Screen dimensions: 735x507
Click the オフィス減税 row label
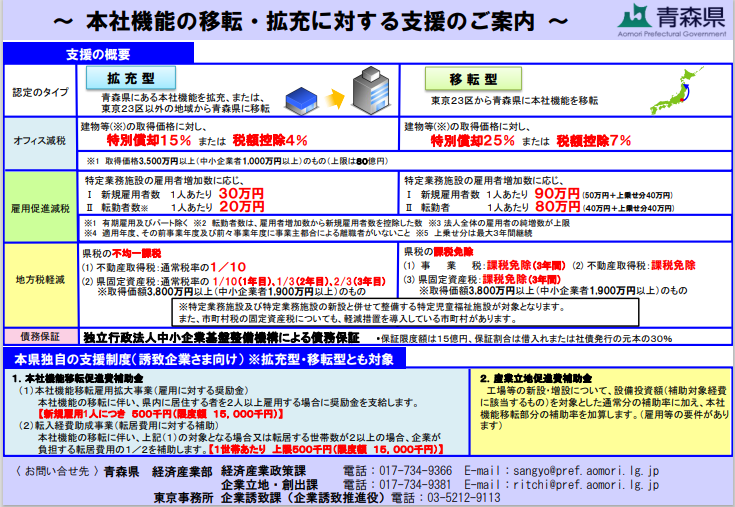(x=40, y=140)
